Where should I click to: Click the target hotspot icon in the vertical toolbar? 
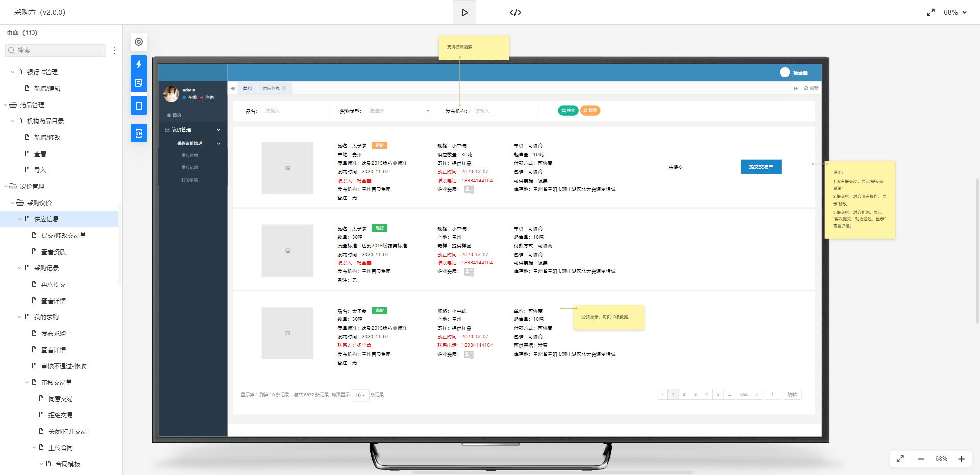click(x=139, y=42)
